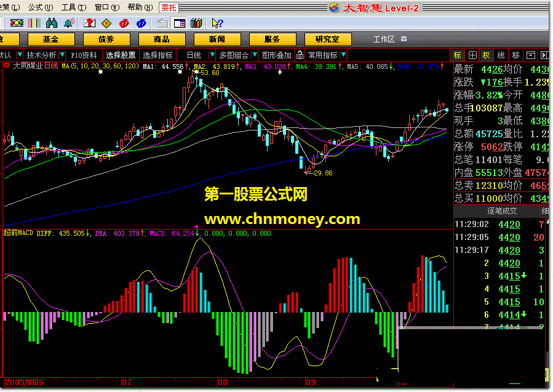Click the 08 month marker on time axis
The image size is (553, 392).
point(223,382)
